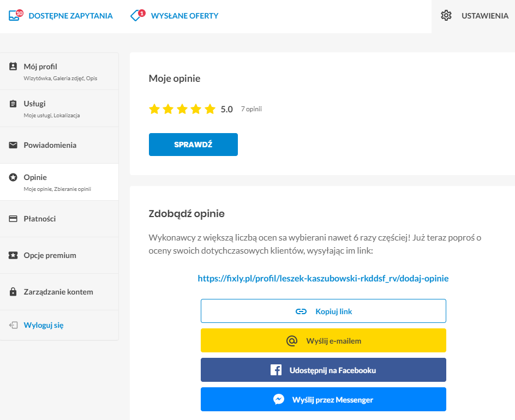Click the logout arrow icon
515x420 pixels.
point(13,325)
